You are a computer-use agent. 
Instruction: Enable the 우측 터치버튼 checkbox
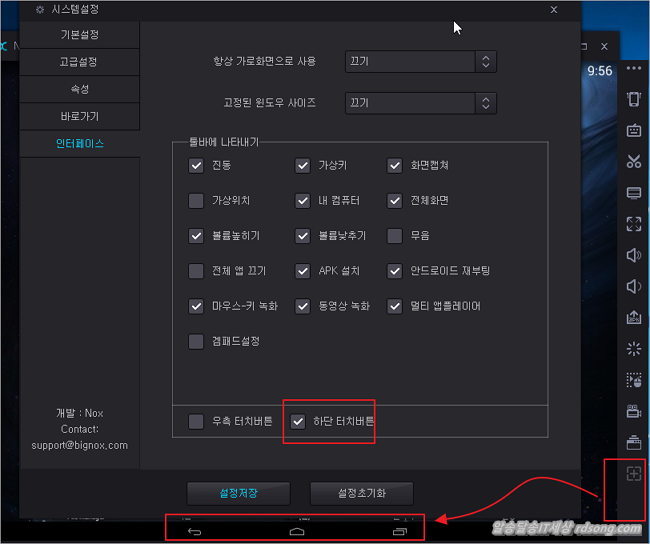coord(196,421)
